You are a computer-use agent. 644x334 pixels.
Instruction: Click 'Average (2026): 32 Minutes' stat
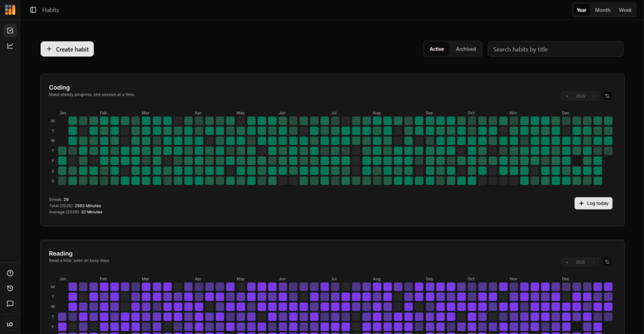coord(75,212)
